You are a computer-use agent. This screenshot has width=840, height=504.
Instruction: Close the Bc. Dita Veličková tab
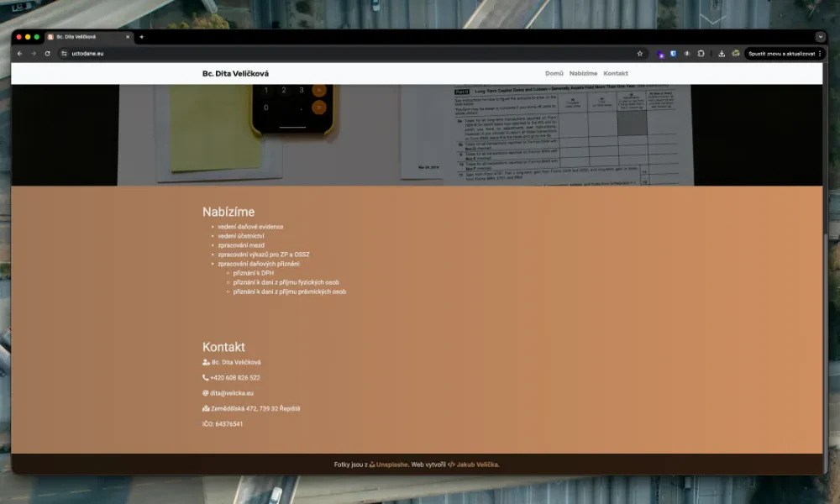point(128,37)
